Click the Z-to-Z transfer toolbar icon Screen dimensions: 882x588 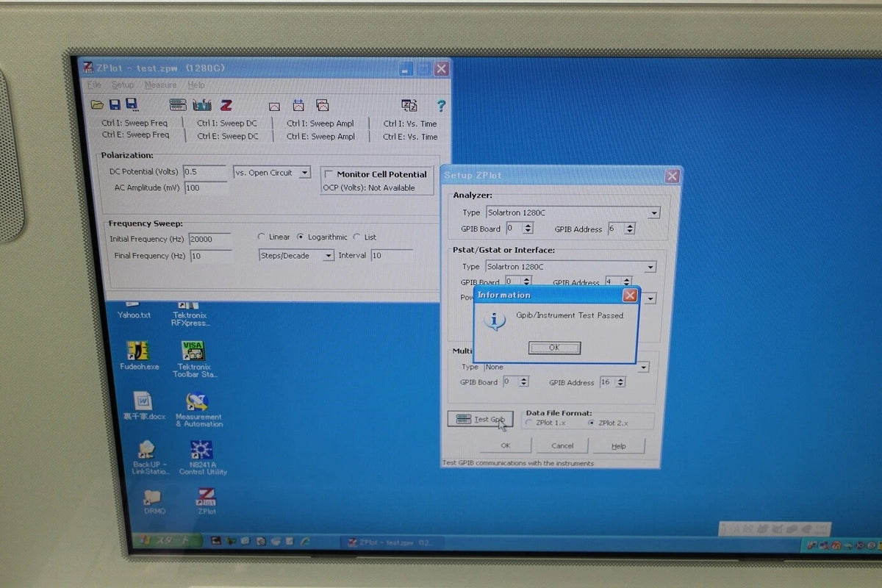click(409, 105)
